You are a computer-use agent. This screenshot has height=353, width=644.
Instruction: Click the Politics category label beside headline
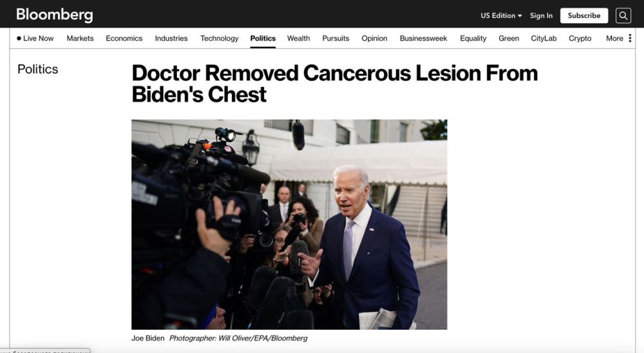click(38, 69)
